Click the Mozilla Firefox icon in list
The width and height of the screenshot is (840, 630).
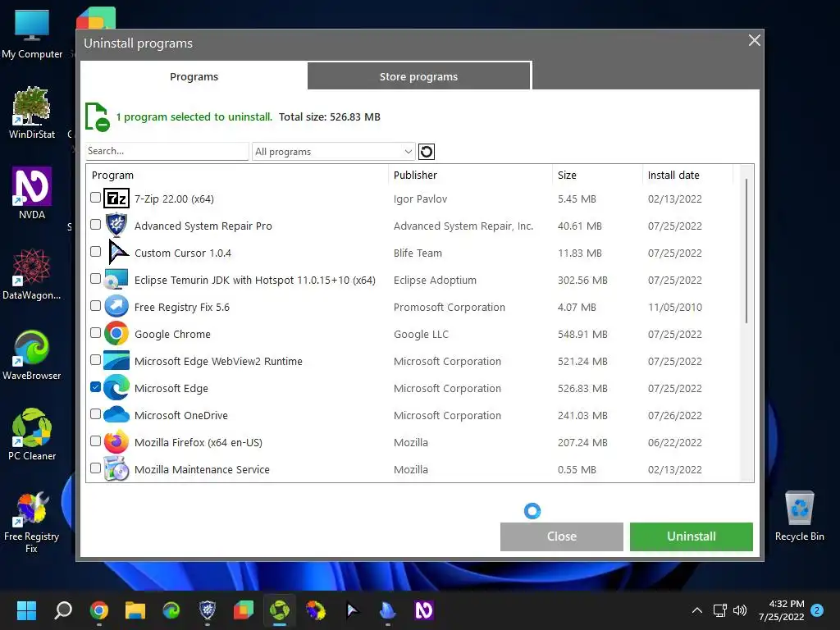coord(116,442)
